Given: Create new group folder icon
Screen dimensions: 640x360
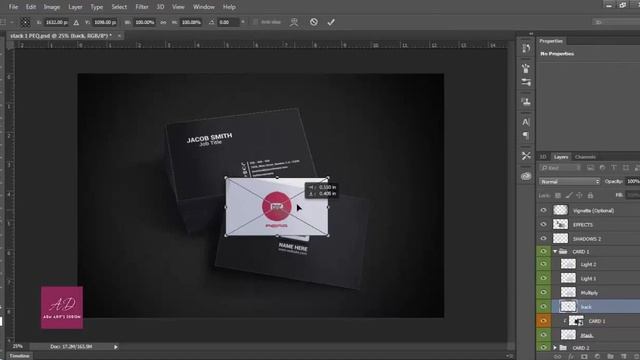Looking at the screenshot, I should (610, 357).
